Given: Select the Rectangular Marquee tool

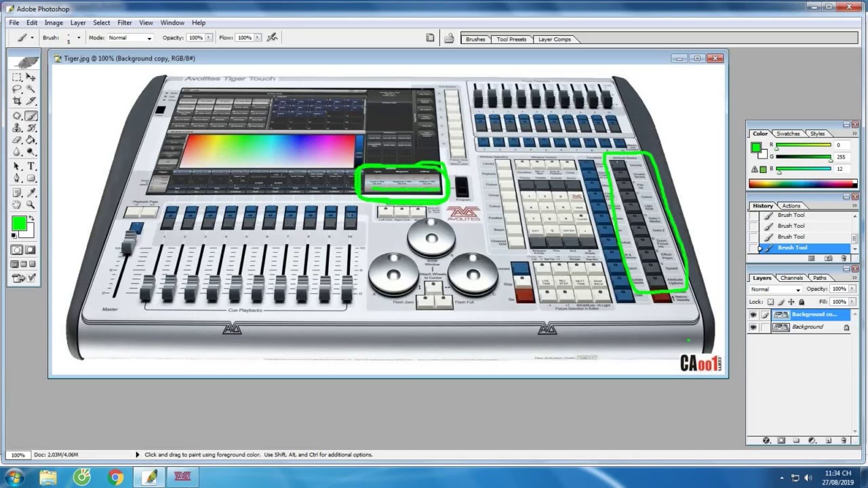Looking at the screenshot, I should coord(17,77).
